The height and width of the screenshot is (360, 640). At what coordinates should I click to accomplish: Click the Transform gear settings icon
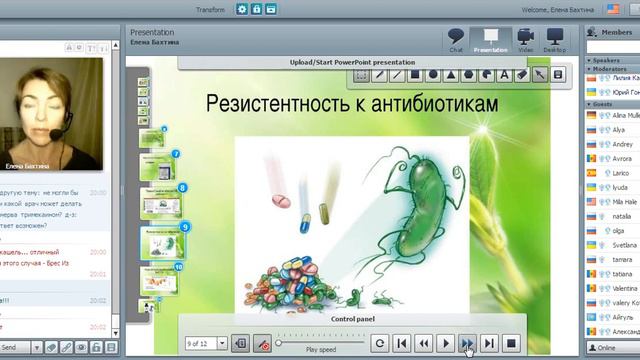[x=242, y=9]
